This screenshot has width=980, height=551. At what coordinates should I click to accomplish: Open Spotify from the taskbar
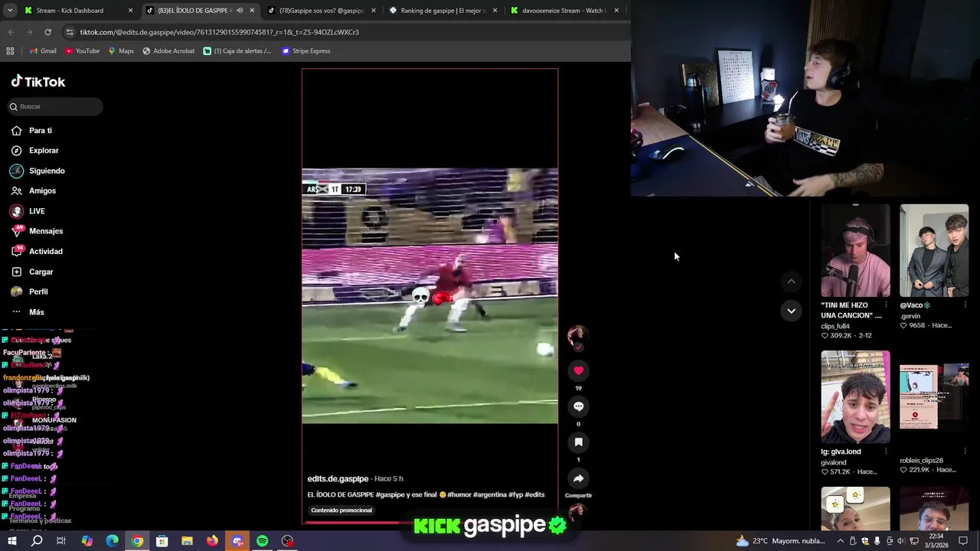pyautogui.click(x=262, y=541)
